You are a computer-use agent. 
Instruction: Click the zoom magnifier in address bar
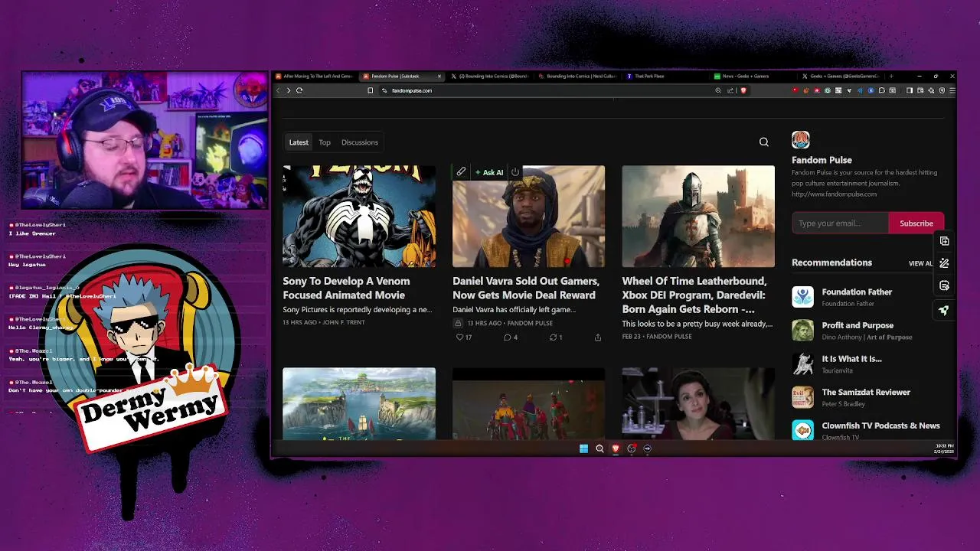tap(718, 90)
